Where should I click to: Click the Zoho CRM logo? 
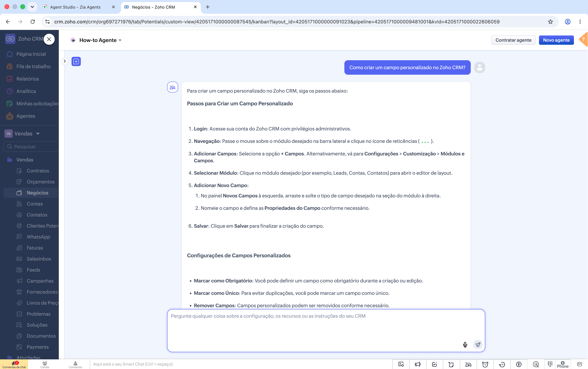pyautogui.click(x=10, y=39)
